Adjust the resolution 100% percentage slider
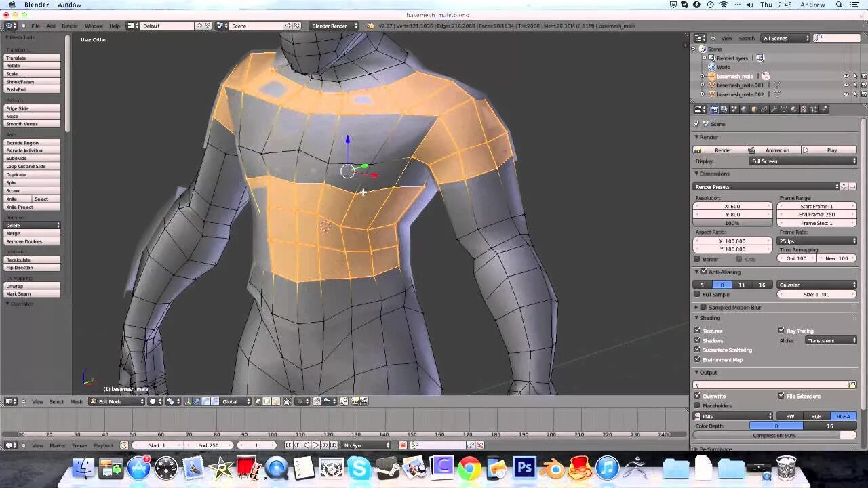This screenshot has height=488, width=868. tap(732, 223)
